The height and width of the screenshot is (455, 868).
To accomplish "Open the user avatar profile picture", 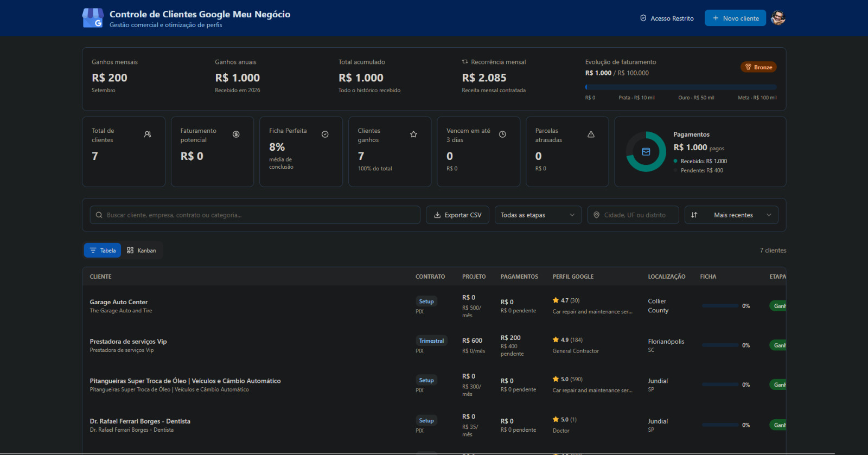I will pyautogui.click(x=778, y=18).
